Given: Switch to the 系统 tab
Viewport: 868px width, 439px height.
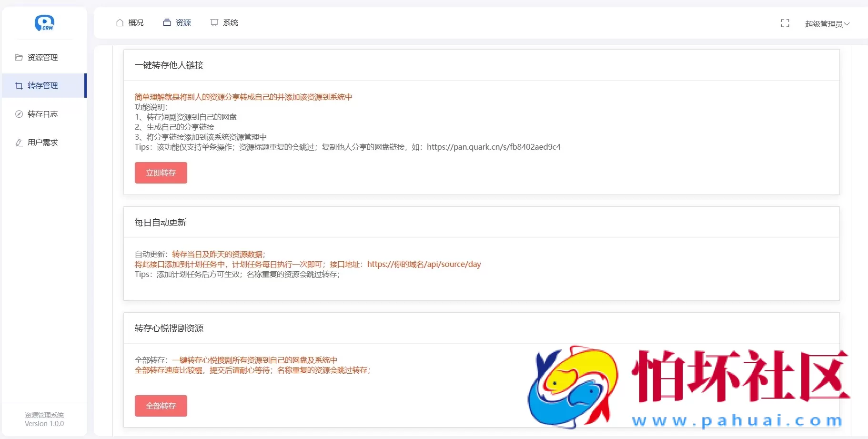Looking at the screenshot, I should [229, 22].
